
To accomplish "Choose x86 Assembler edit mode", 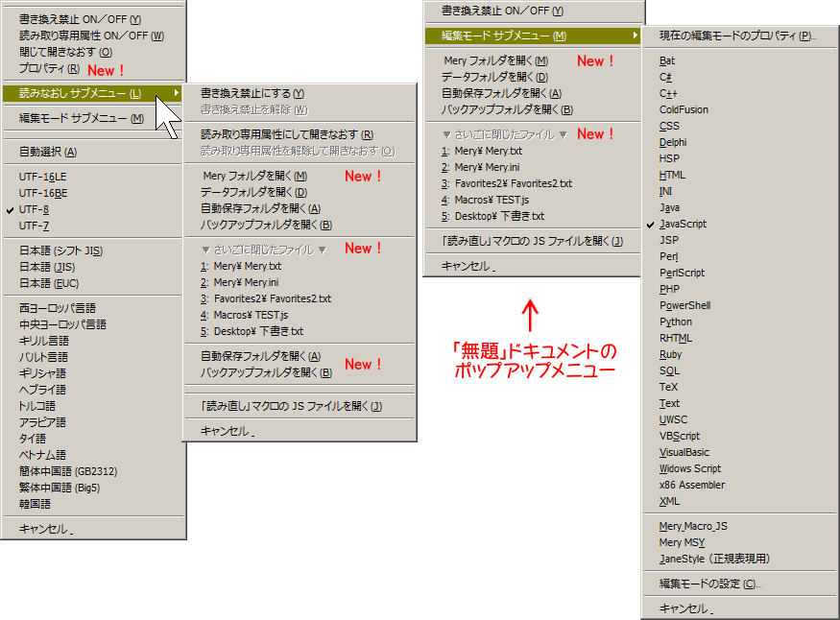I will [692, 485].
